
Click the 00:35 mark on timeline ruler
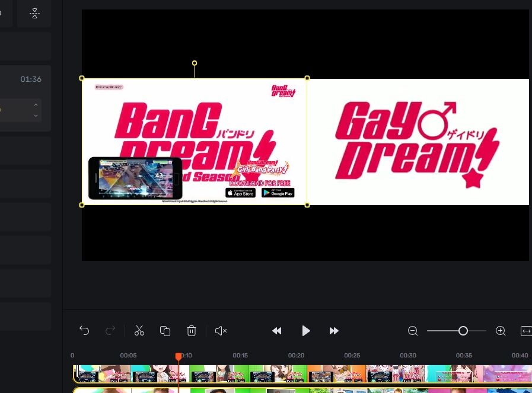pyautogui.click(x=464, y=356)
